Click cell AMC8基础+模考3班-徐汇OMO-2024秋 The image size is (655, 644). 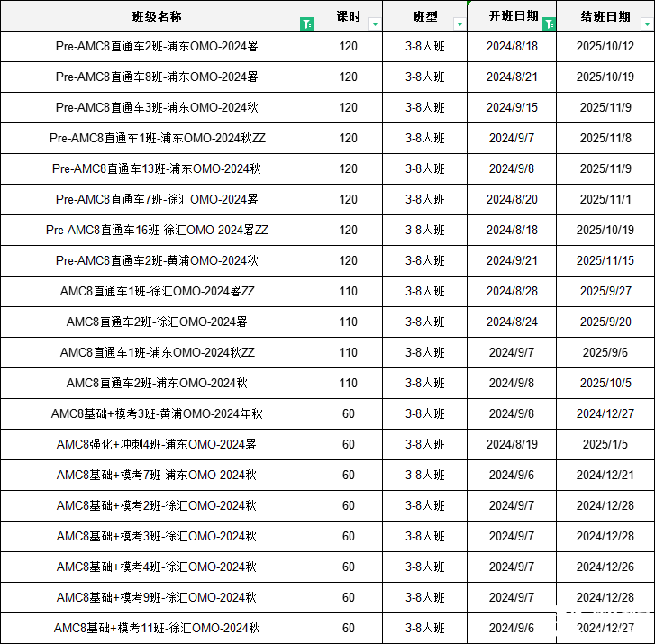(157, 536)
